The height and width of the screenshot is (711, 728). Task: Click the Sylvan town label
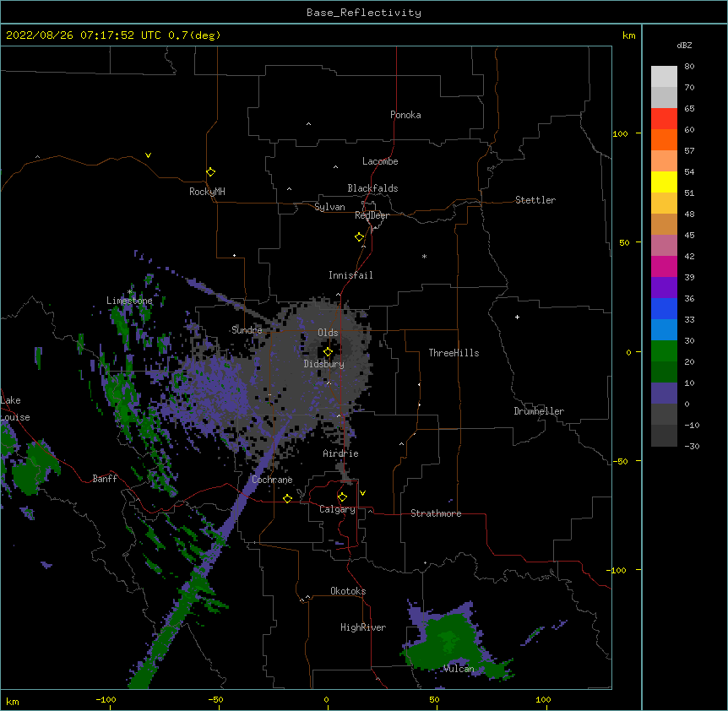pyautogui.click(x=329, y=207)
